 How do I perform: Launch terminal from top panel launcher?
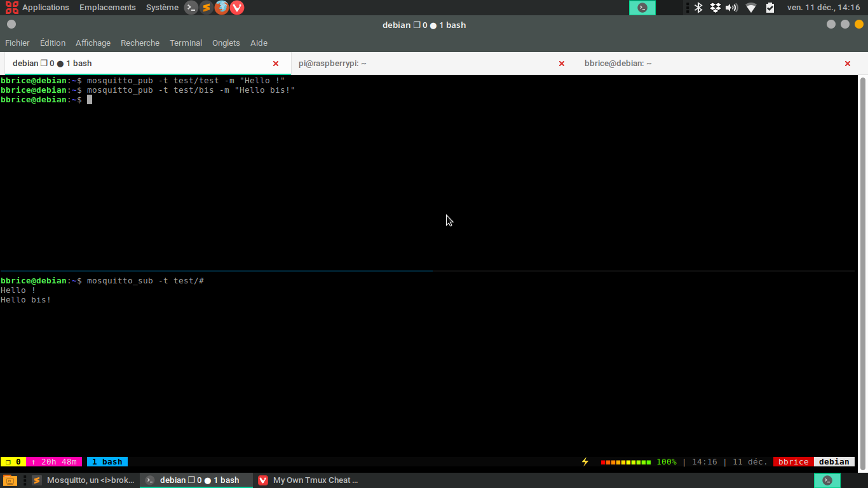coord(191,8)
